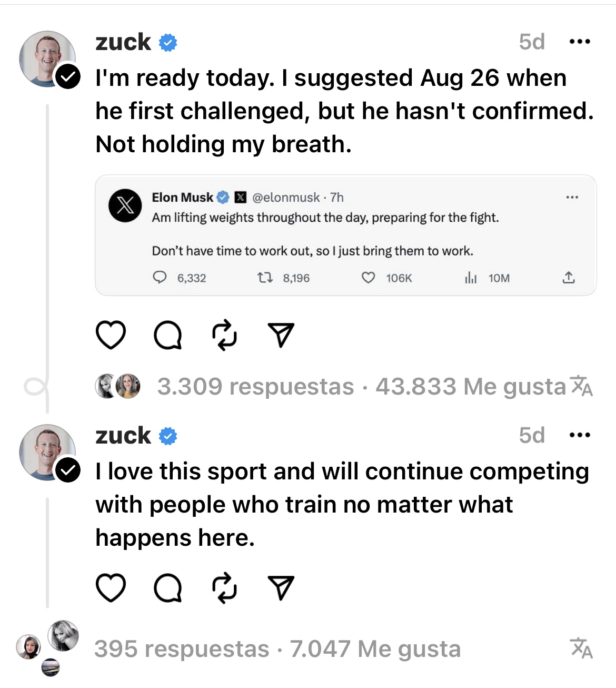The image size is (616, 688).
Task: Repost the first zuck post
Action: (224, 336)
